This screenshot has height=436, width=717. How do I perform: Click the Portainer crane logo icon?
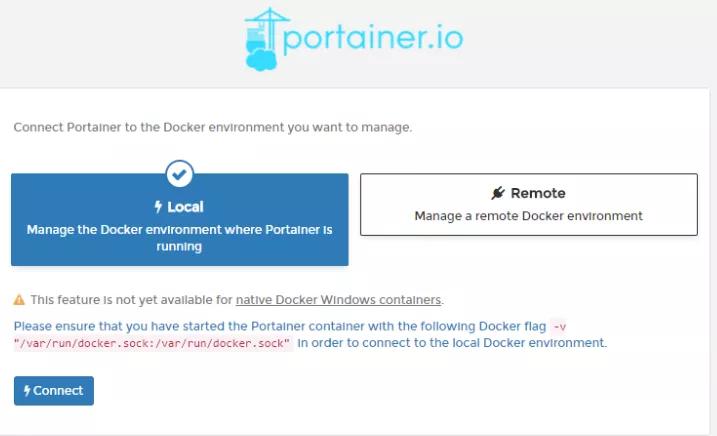263,40
